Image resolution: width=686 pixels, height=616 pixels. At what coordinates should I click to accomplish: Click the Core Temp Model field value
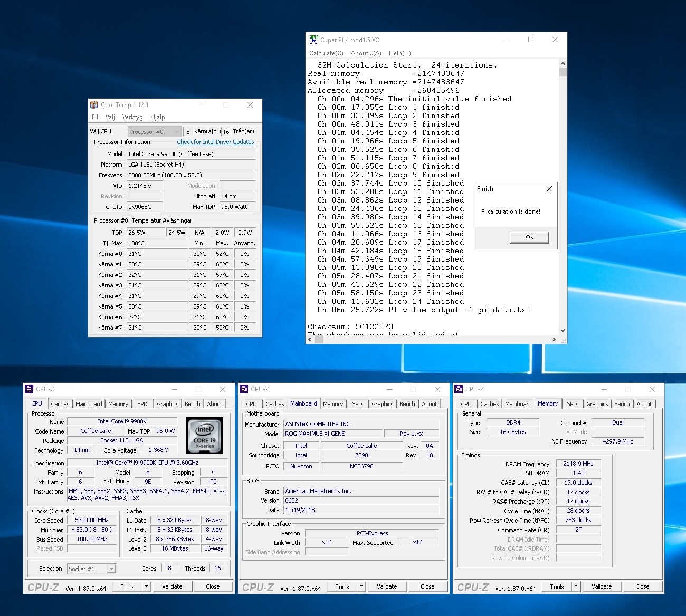[x=191, y=154]
